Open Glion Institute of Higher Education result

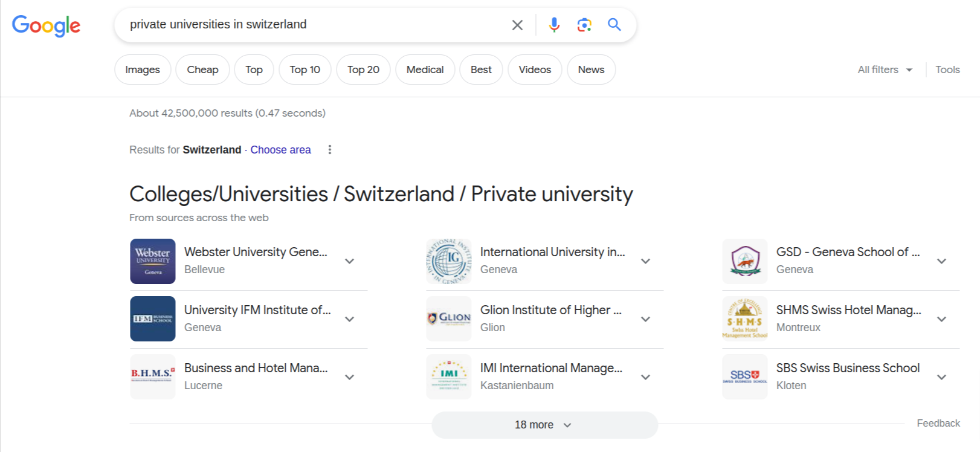tap(551, 310)
